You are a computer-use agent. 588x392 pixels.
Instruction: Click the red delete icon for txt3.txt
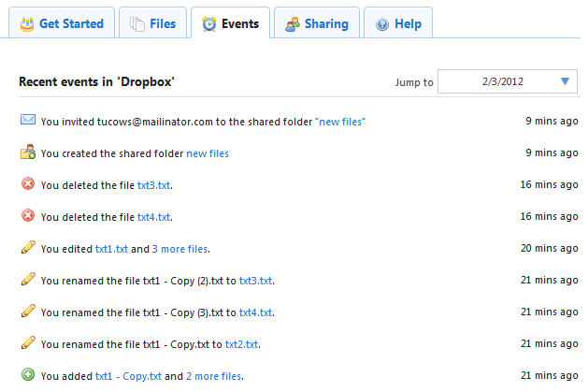click(28, 183)
